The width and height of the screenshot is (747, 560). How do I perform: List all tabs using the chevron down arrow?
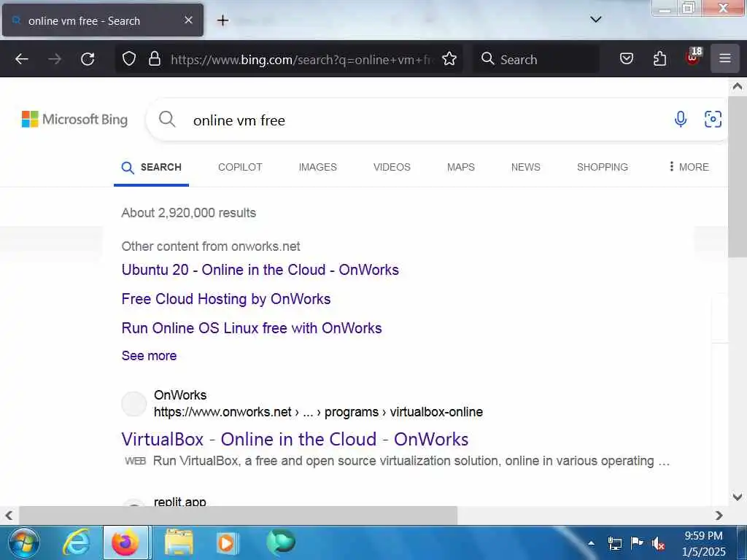[x=595, y=20]
